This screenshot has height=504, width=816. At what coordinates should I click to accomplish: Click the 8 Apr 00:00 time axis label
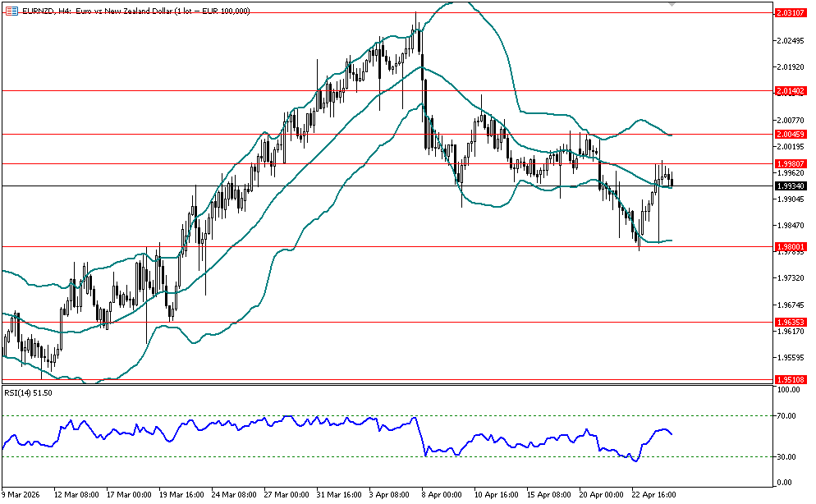tap(441, 495)
